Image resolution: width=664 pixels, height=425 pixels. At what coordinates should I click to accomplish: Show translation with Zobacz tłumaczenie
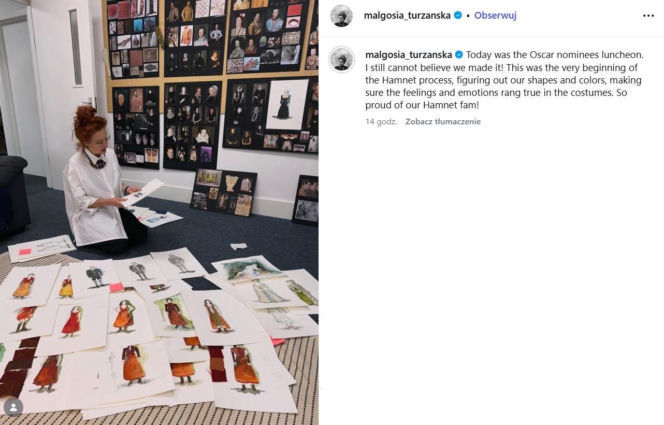click(443, 121)
